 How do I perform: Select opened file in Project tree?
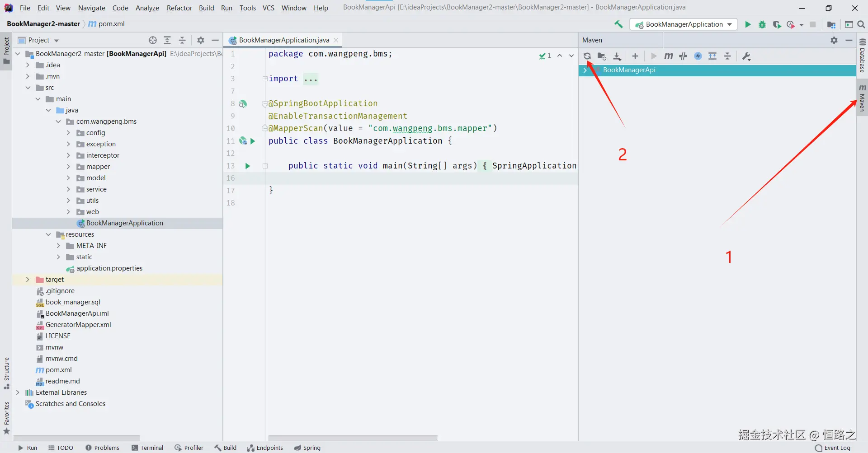click(x=153, y=40)
